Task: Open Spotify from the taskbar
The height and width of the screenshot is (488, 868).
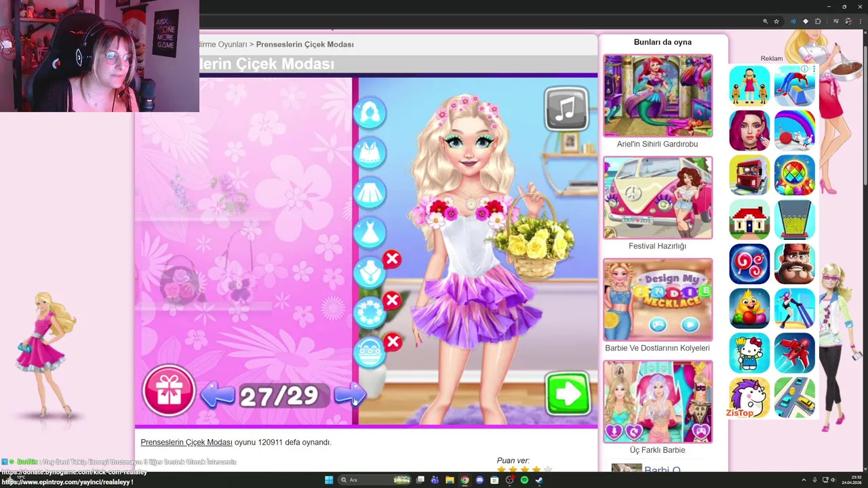Action: click(x=524, y=480)
